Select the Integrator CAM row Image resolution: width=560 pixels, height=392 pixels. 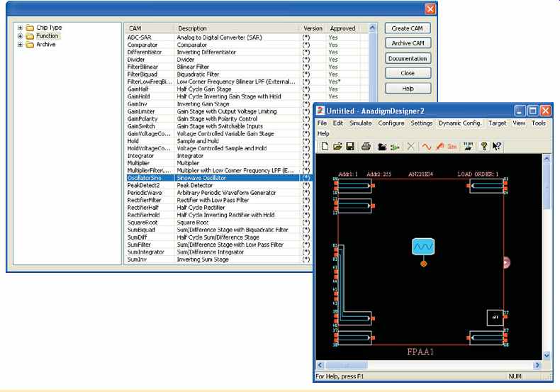218,156
